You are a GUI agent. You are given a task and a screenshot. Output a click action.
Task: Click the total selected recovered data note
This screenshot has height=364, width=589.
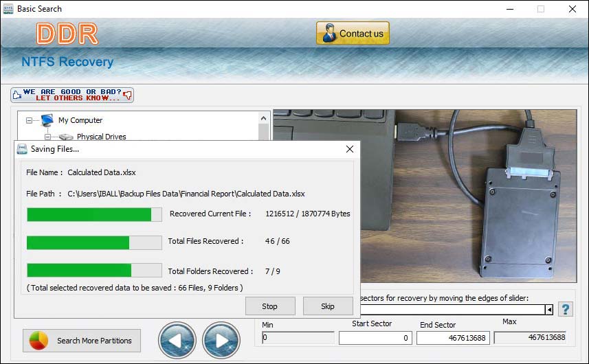pos(135,288)
